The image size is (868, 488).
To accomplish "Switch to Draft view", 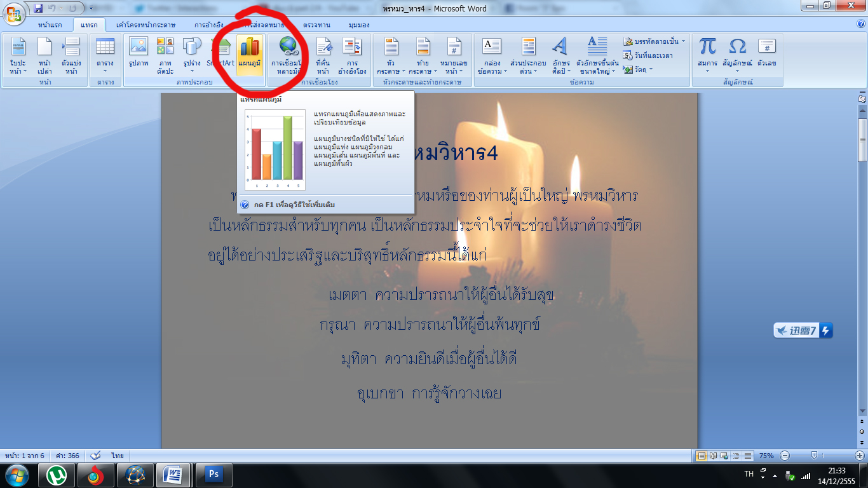I will pos(748,456).
